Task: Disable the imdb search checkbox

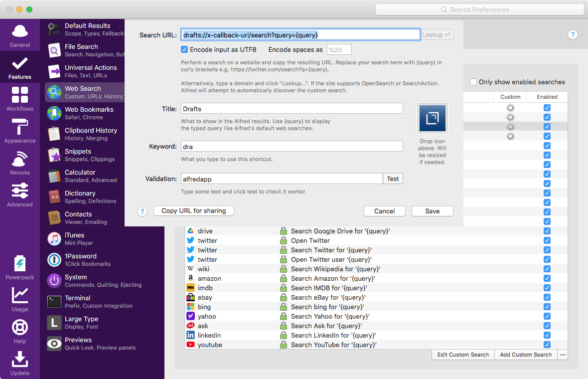Action: pyautogui.click(x=547, y=288)
